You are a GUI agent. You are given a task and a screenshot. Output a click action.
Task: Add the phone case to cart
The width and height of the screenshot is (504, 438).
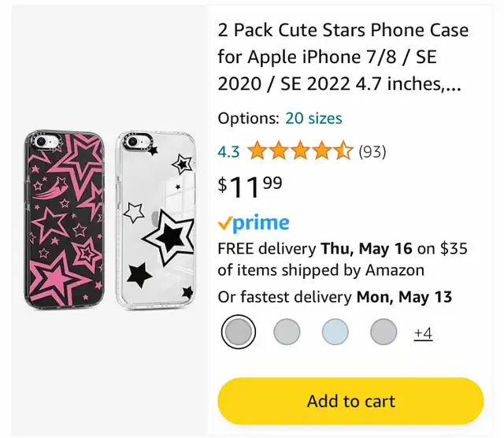[x=350, y=401]
